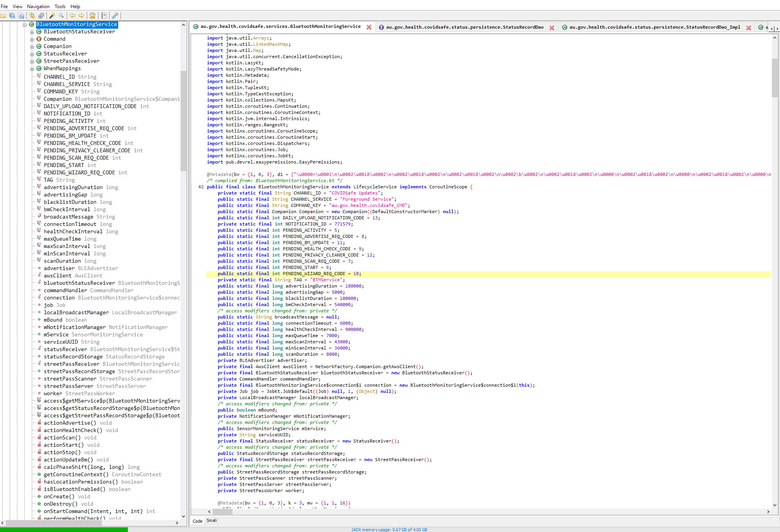Expand the WhenMappings tree node
Viewport: 780px width, 532px height.
click(x=32, y=69)
